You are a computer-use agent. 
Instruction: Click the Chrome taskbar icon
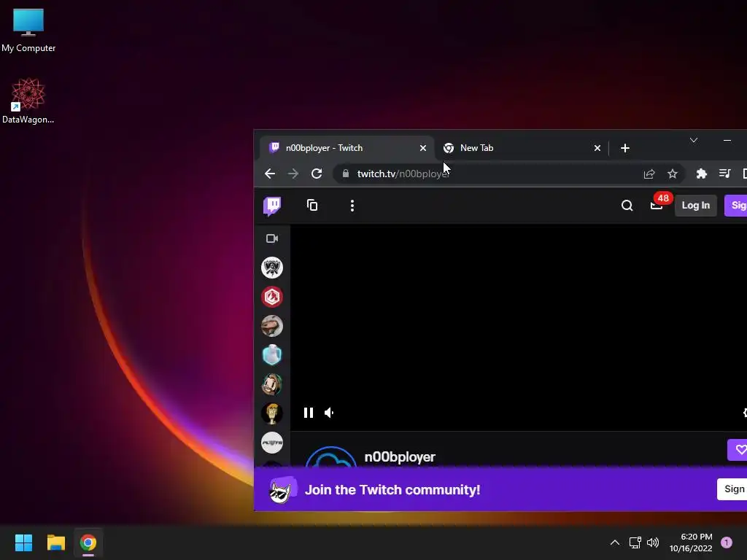point(88,542)
